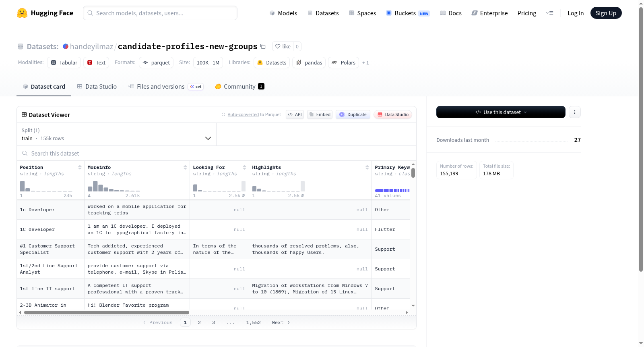
Task: Click the 'Flutter' keyword cell
Action: coord(391,229)
